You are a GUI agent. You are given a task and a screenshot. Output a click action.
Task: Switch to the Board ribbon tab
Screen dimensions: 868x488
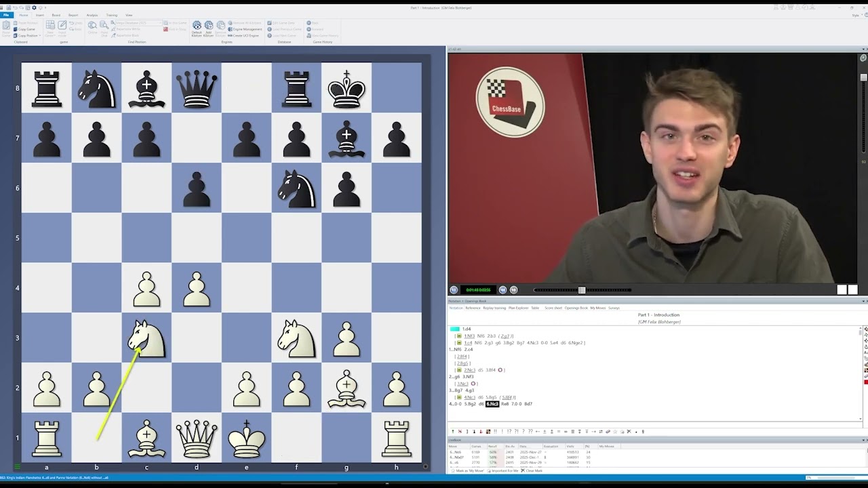pyautogui.click(x=56, y=15)
